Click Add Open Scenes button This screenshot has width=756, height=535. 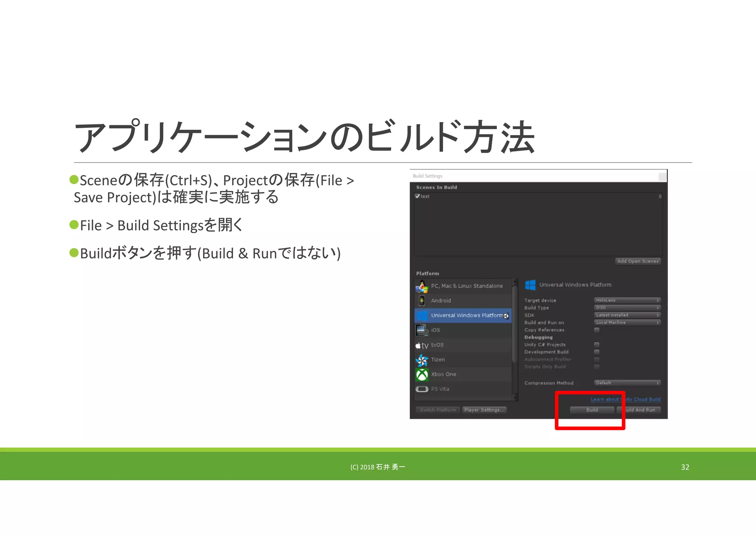pyautogui.click(x=638, y=261)
